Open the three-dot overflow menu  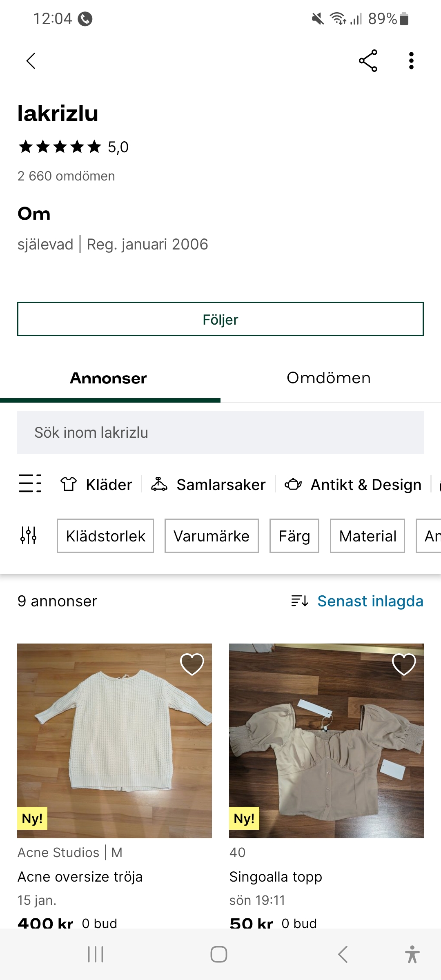pyautogui.click(x=411, y=61)
